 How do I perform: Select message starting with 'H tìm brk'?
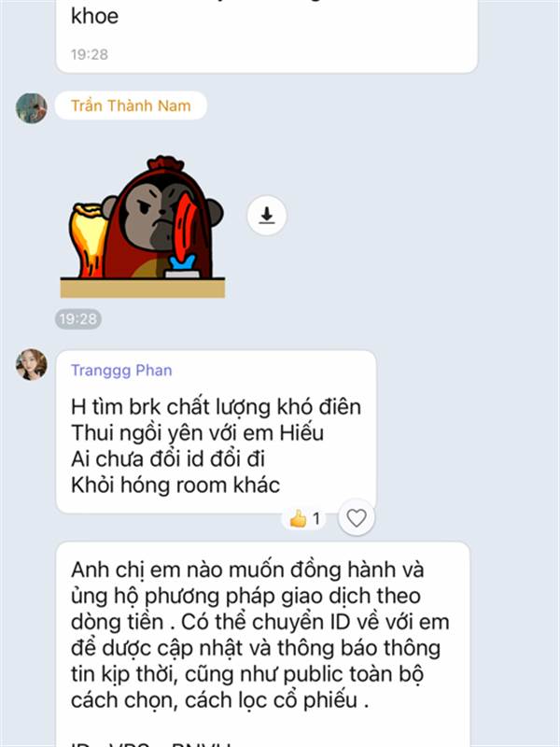tap(217, 432)
